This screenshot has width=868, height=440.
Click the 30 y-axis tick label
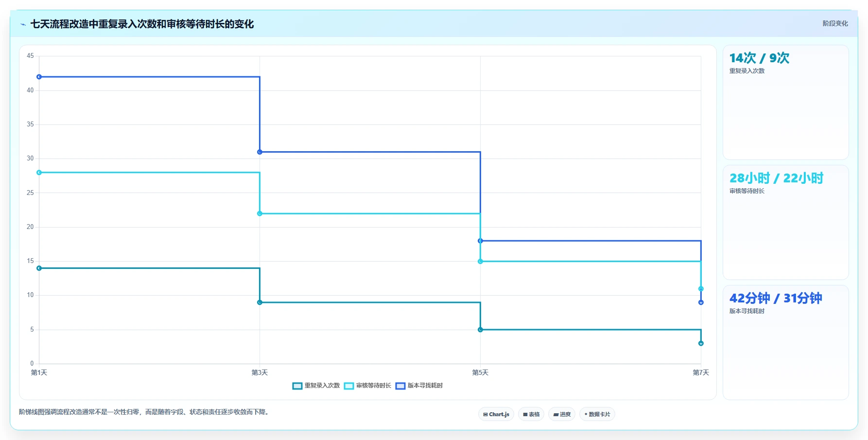(30, 158)
